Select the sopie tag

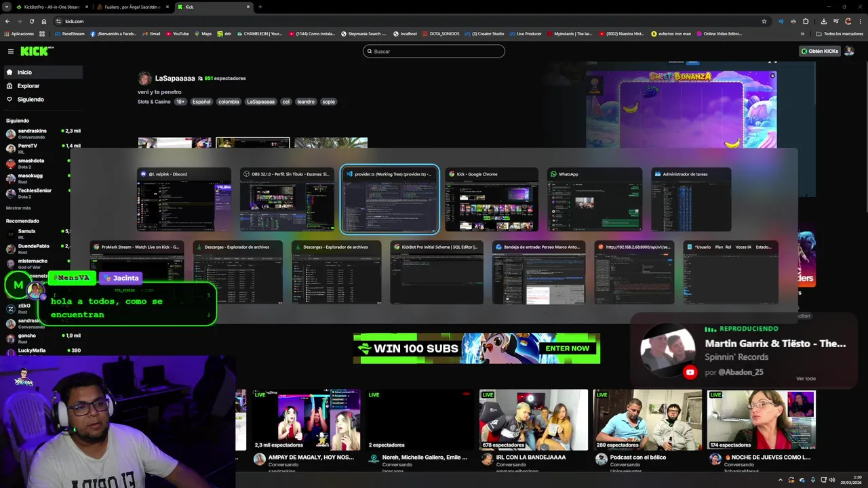tap(328, 102)
